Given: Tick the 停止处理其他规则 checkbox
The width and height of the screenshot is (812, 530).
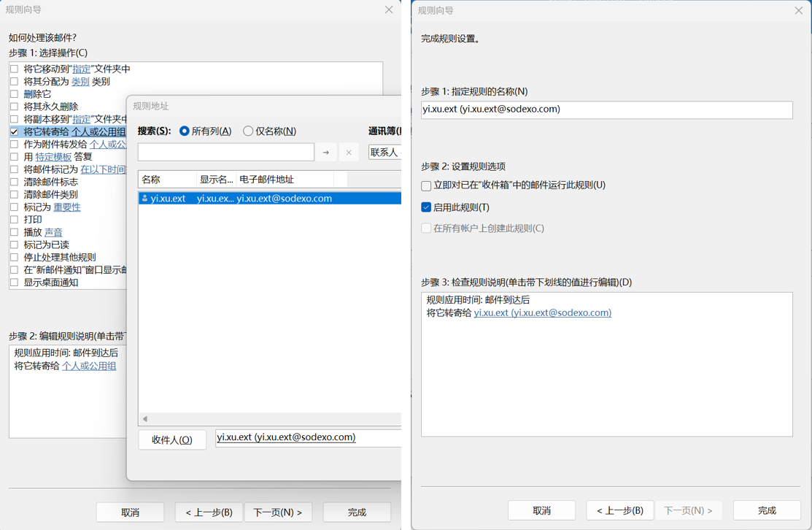Looking at the screenshot, I should coord(14,258).
